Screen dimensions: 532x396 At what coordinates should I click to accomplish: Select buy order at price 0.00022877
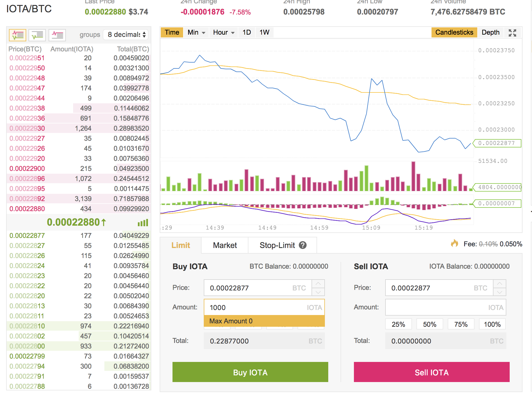pyautogui.click(x=79, y=236)
